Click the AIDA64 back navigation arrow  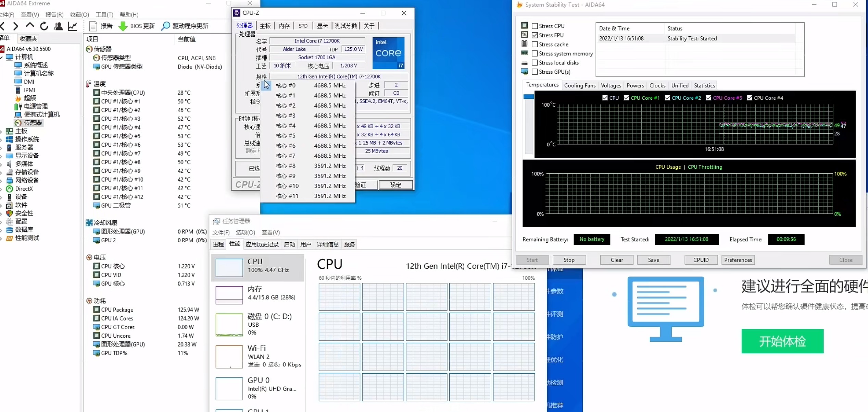point(3,26)
